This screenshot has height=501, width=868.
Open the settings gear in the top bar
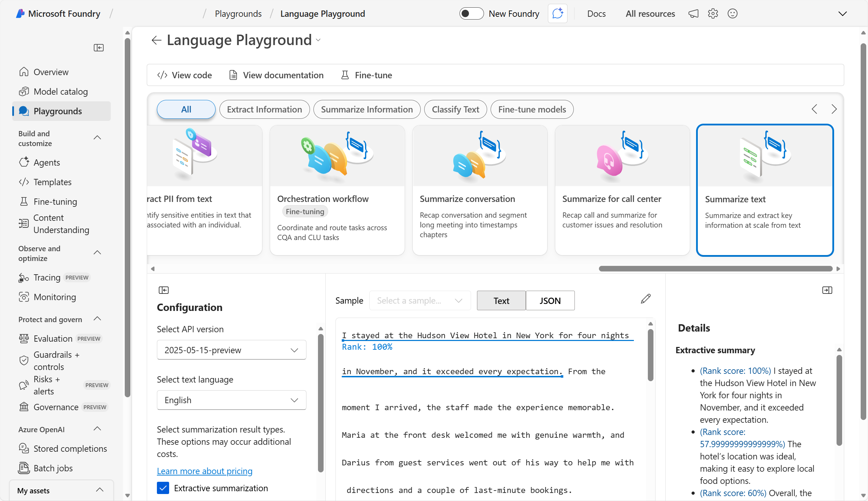[713, 14]
